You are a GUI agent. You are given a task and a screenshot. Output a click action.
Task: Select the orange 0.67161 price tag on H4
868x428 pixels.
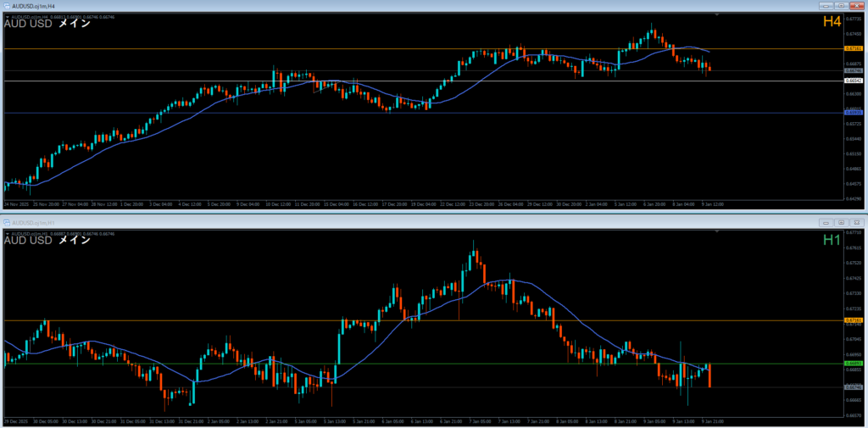tap(854, 49)
